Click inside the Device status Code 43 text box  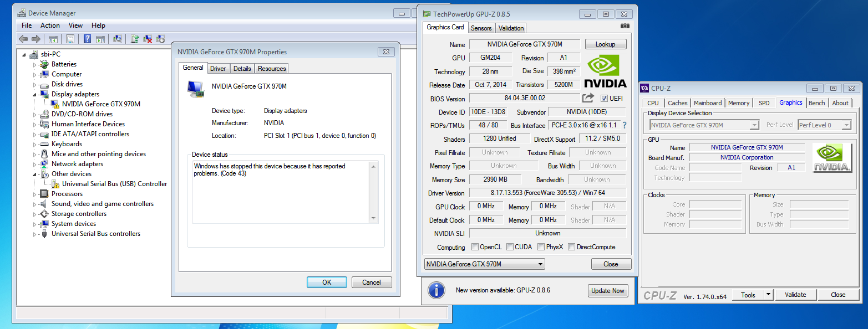(281, 192)
